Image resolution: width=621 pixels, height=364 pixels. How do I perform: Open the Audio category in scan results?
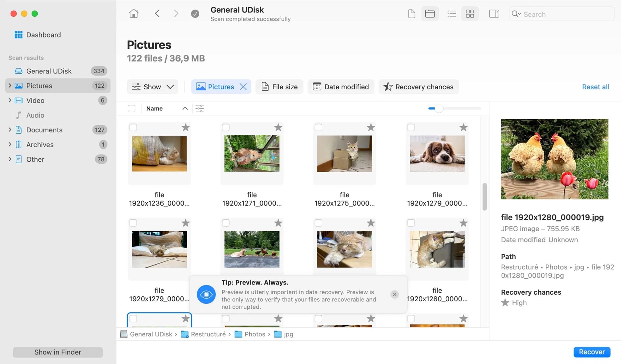click(35, 115)
